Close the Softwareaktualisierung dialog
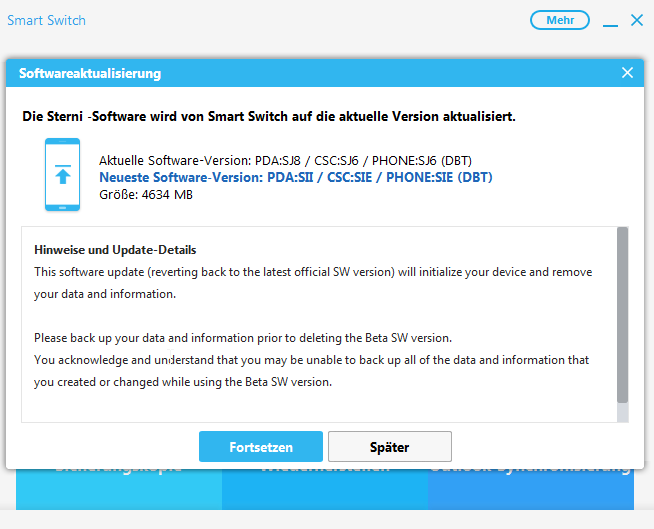The width and height of the screenshot is (654, 529). (x=627, y=73)
